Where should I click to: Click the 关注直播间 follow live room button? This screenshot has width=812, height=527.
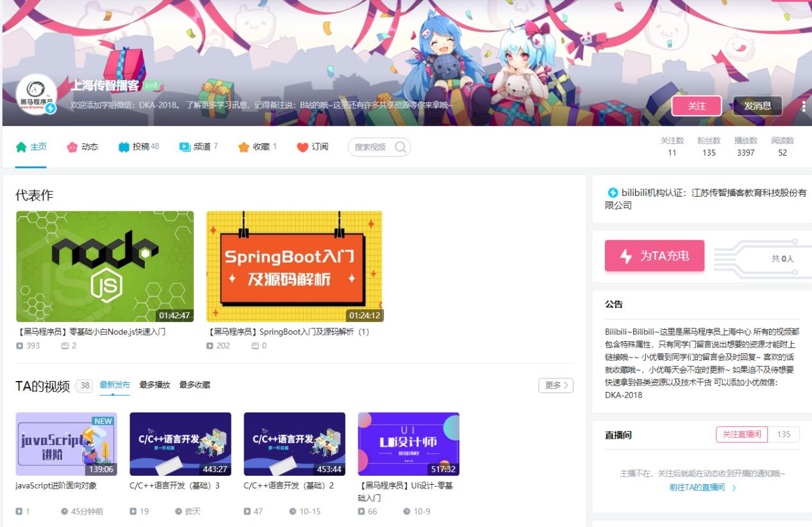(742, 435)
